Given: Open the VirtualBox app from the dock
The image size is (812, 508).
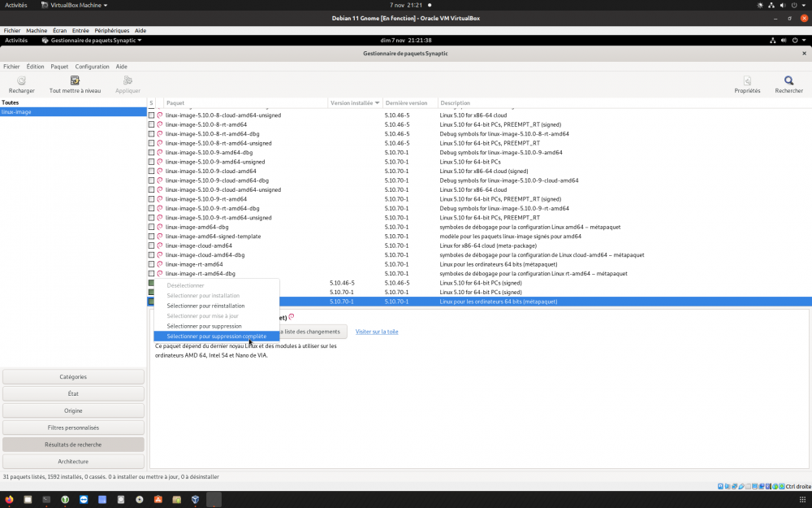Looking at the screenshot, I should pyautogui.click(x=195, y=500).
